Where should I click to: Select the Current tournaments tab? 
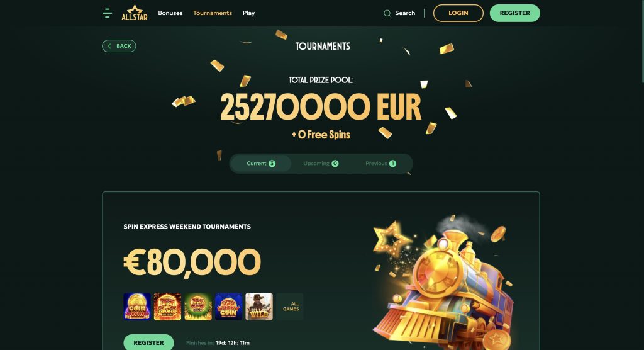pyautogui.click(x=261, y=163)
